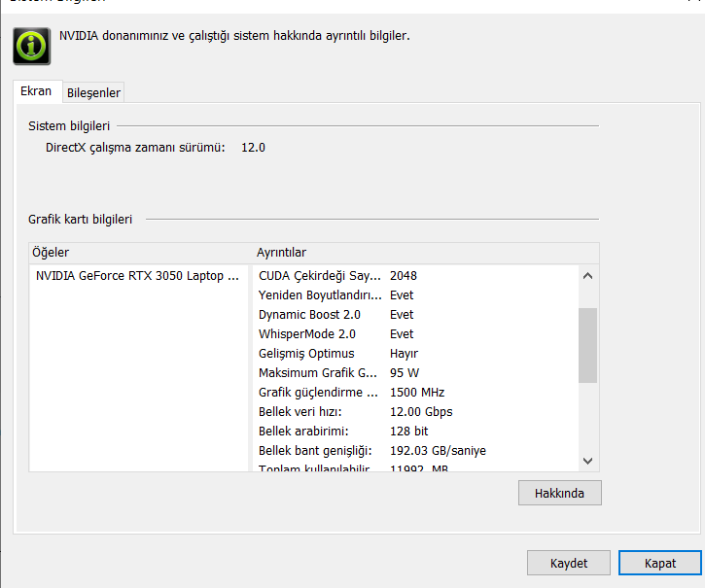Select the Yeniden Boyutlandırı... row
The width and height of the screenshot is (705, 588).
pos(415,295)
